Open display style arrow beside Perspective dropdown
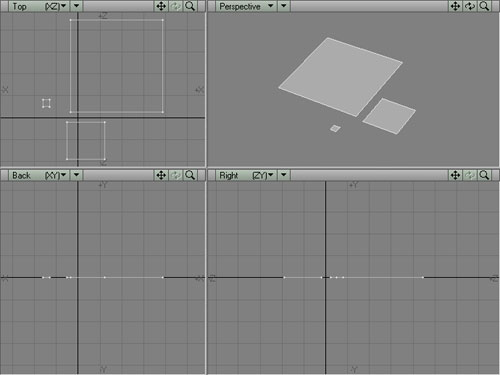Viewport: 500px width, 375px height. 284,6
